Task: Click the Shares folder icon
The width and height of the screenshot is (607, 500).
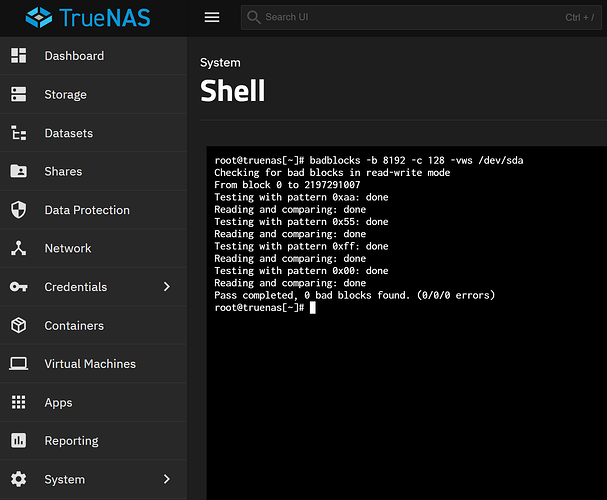Action: click(19, 171)
